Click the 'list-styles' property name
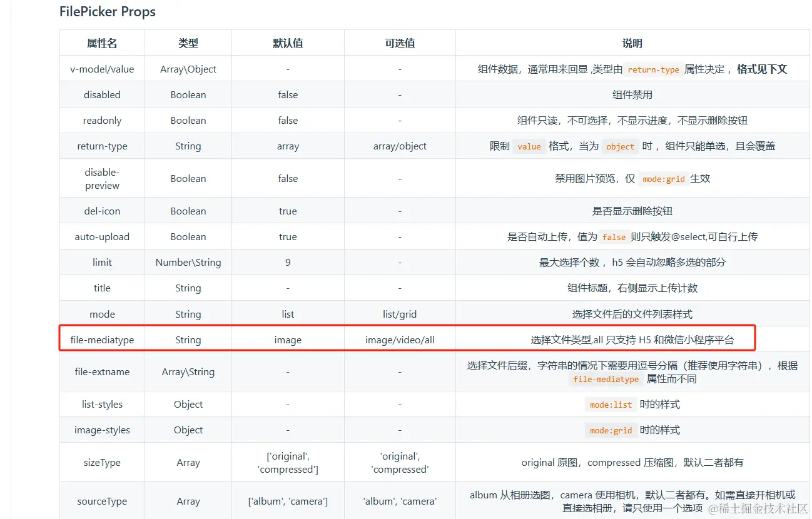Screen dimensions: 812x519 (x=102, y=404)
